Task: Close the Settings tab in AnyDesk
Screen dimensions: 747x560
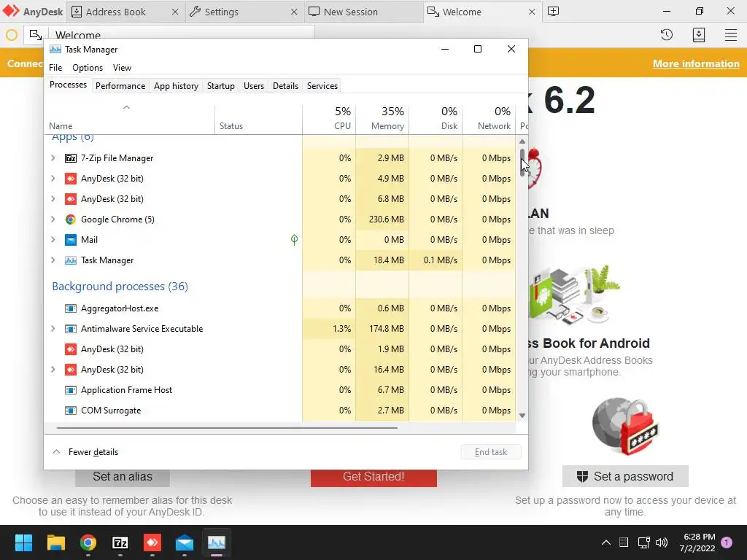Action: pos(294,12)
